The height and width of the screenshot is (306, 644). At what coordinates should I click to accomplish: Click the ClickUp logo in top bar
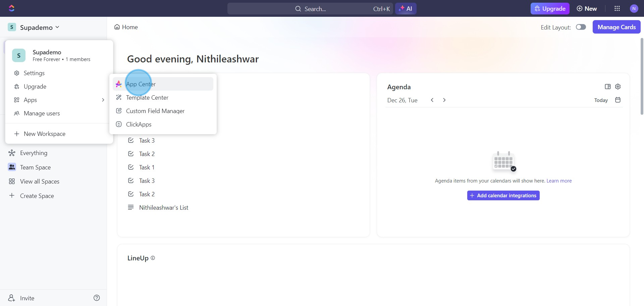click(12, 8)
